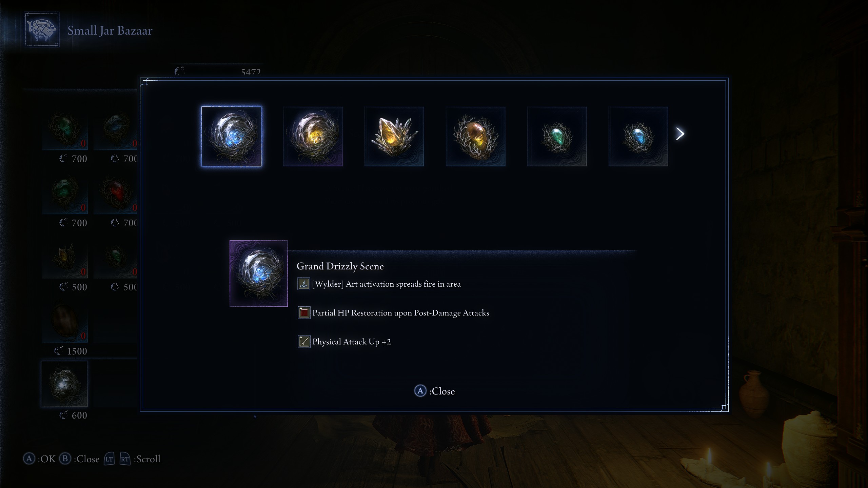
Task: Click the B :Close prompt at bottom left
Action: tap(79, 459)
